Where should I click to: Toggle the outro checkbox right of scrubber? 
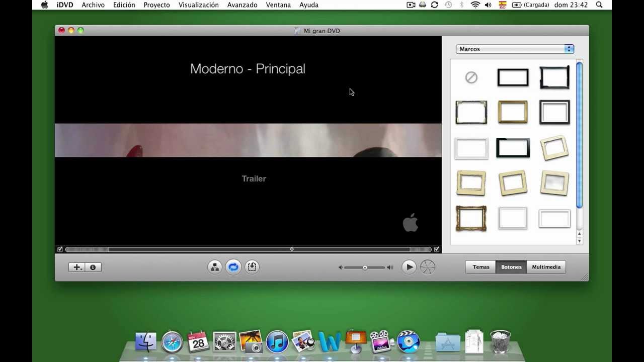click(437, 249)
